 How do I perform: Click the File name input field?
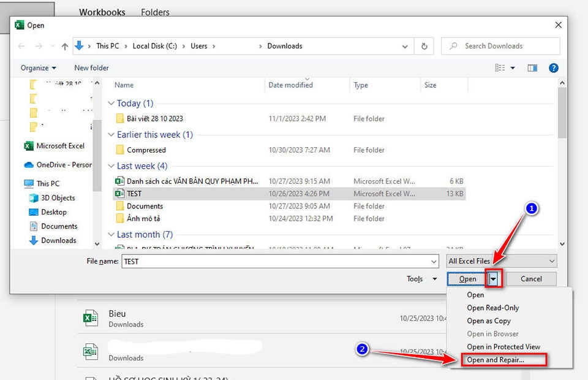coord(275,262)
